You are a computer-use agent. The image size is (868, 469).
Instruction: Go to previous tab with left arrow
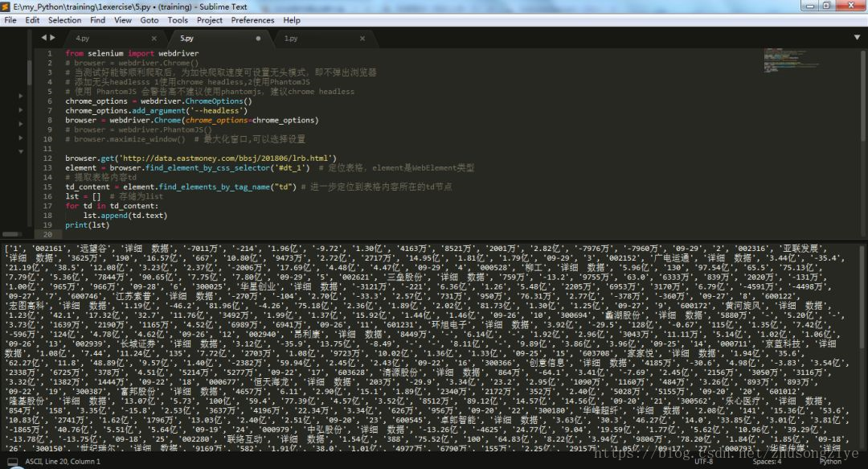(x=43, y=38)
